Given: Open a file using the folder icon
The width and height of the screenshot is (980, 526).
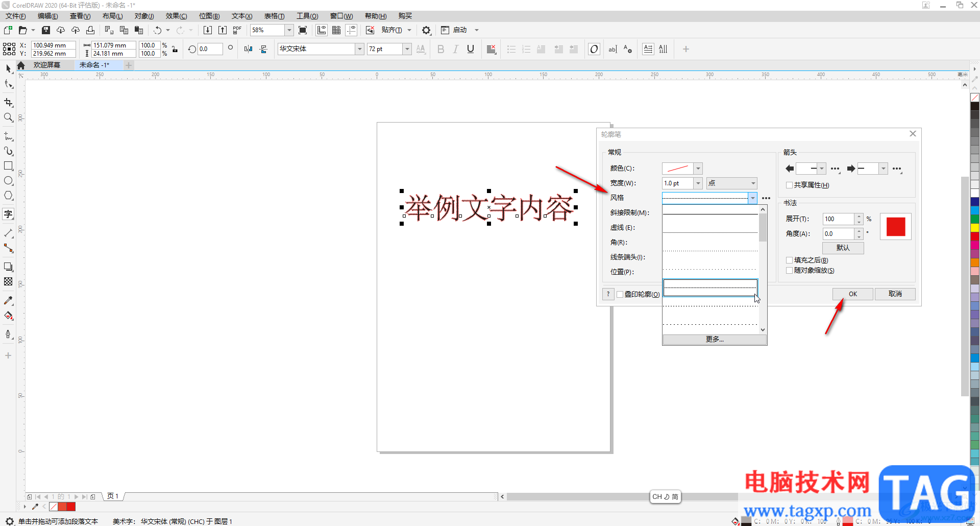Looking at the screenshot, I should pyautogui.click(x=23, y=30).
